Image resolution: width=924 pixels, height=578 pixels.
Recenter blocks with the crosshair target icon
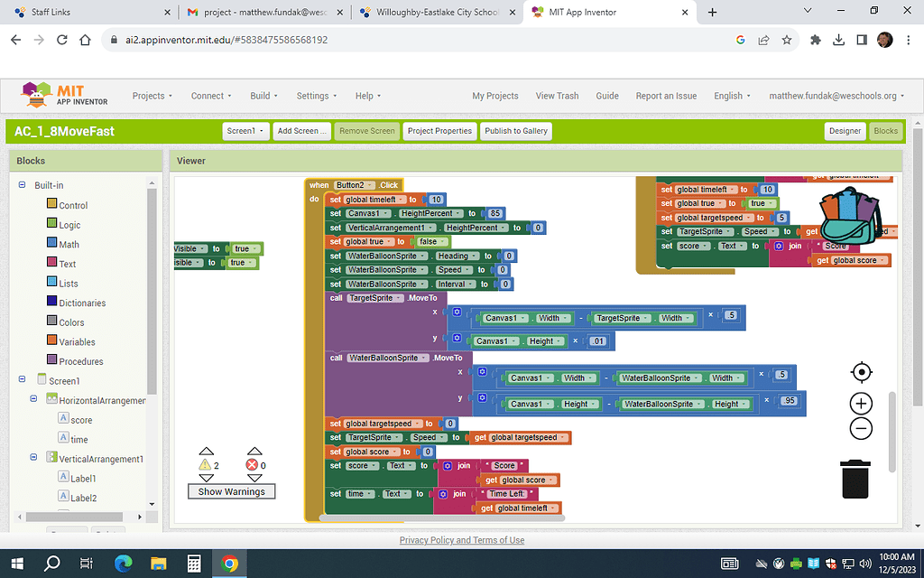(861, 372)
